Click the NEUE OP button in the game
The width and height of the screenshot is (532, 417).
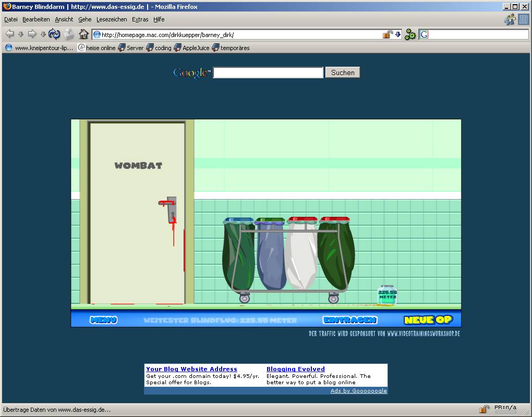(x=428, y=320)
